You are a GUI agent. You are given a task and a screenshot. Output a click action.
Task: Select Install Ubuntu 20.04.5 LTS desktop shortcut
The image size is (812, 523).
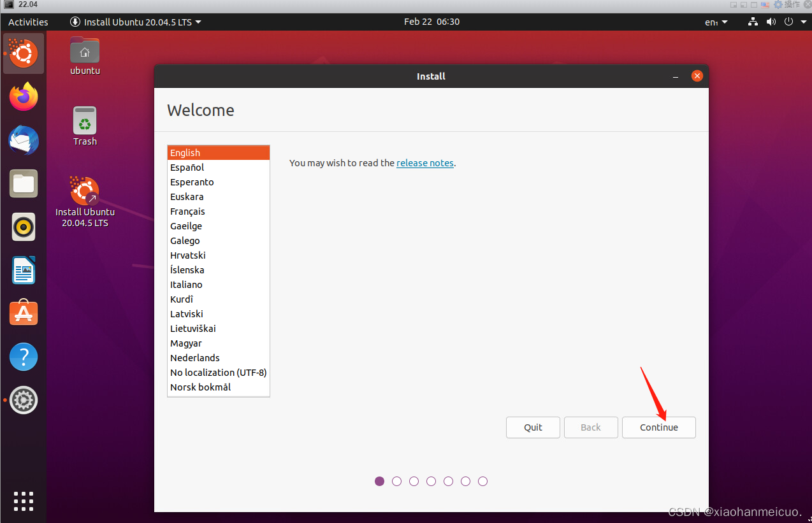click(85, 202)
